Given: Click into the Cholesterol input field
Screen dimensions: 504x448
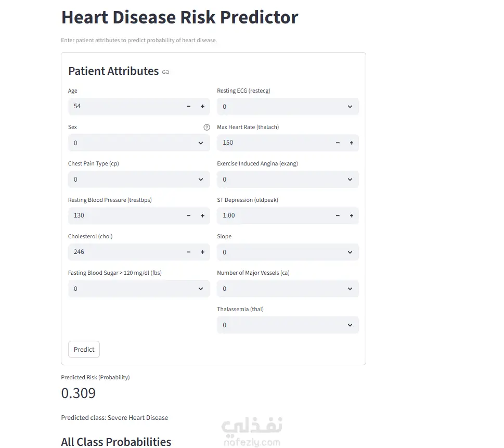Looking at the screenshot, I should [x=125, y=252].
